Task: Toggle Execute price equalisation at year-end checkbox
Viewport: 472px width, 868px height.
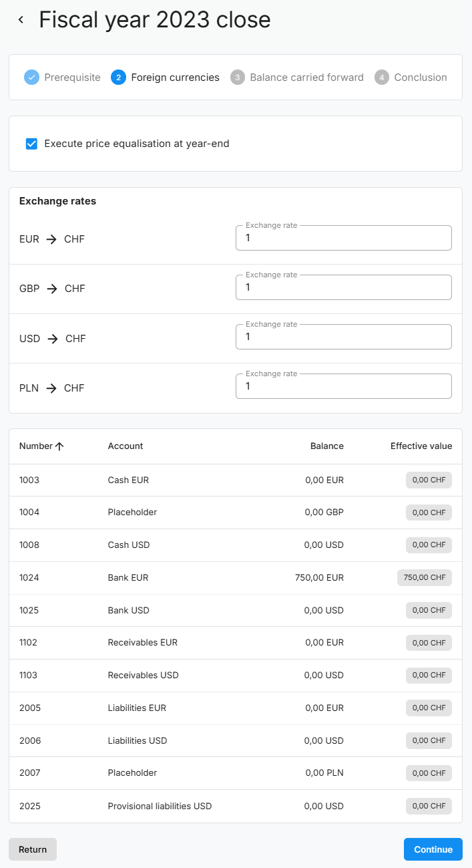Action: point(31,144)
